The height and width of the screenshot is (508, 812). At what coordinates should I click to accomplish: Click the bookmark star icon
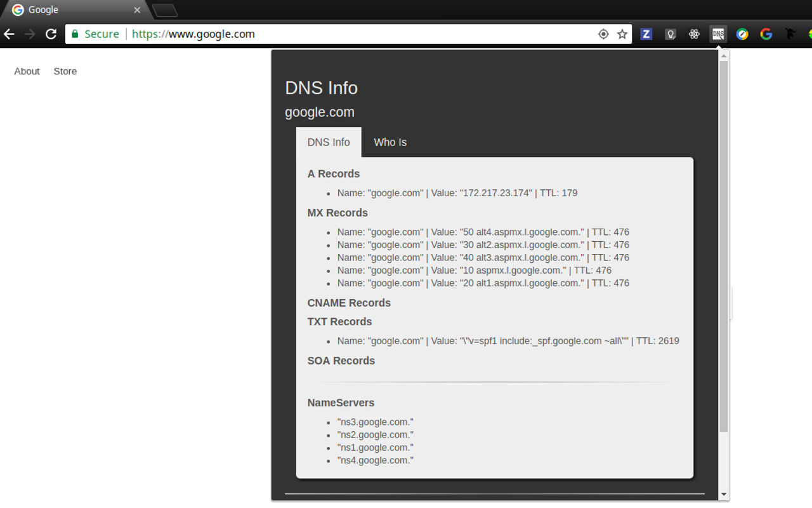[622, 34]
